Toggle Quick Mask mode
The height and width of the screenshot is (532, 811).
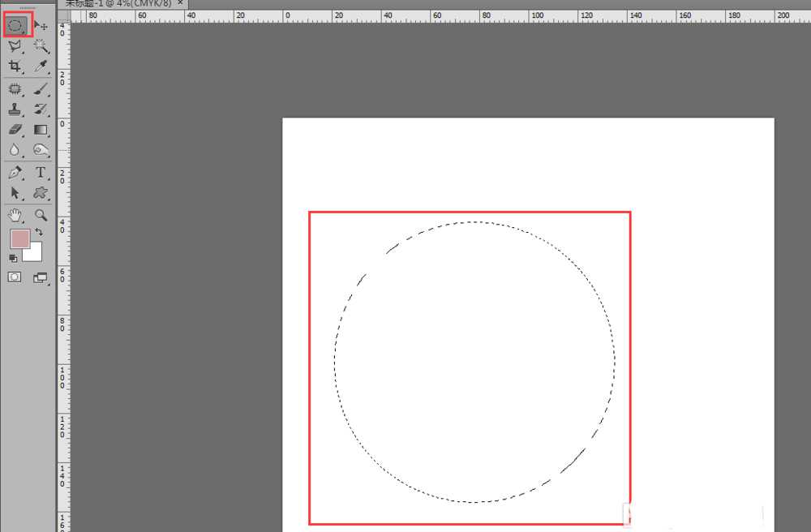click(15, 277)
